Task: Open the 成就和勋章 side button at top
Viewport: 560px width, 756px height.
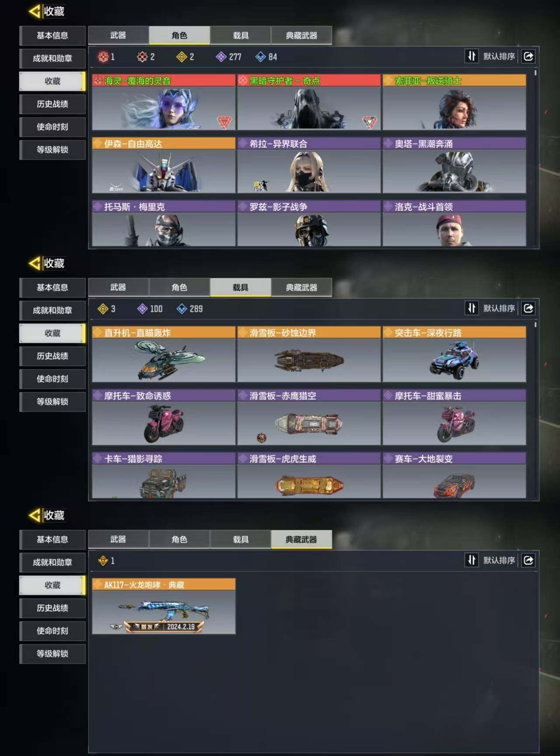Action: point(52,59)
